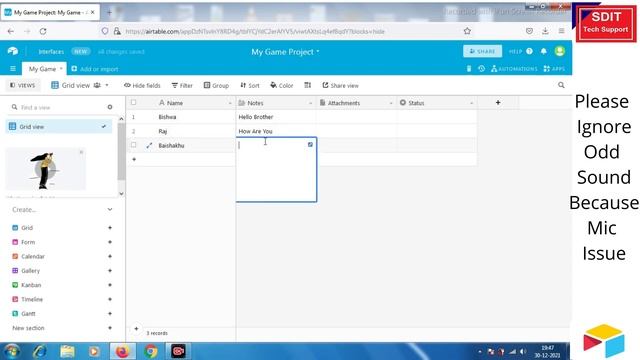Open My Game table tab dropdown arrow

[x=61, y=69]
